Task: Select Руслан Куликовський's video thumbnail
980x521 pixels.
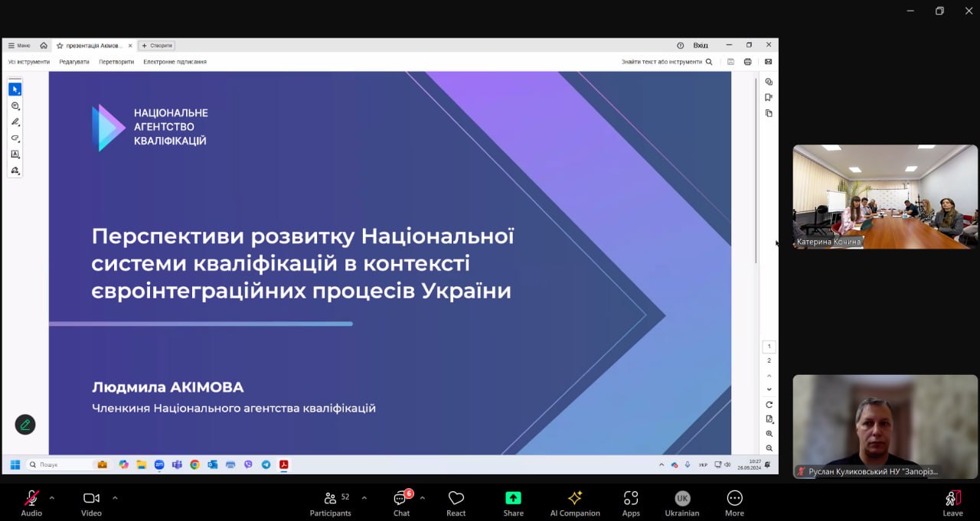Action: (x=885, y=426)
